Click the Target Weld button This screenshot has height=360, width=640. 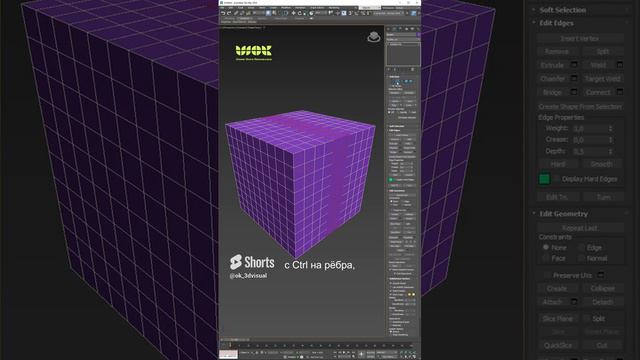coord(603,78)
